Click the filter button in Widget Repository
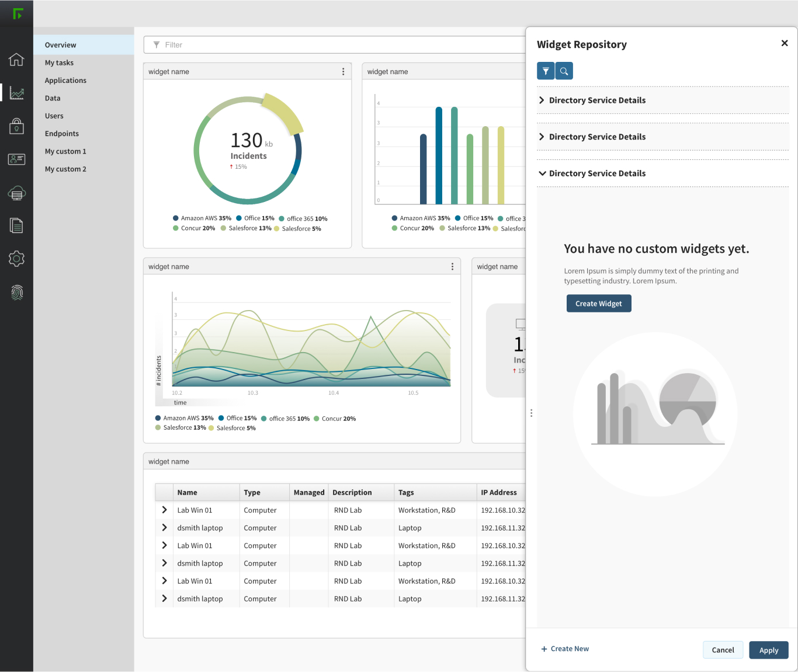This screenshot has height=672, width=798. (x=546, y=71)
